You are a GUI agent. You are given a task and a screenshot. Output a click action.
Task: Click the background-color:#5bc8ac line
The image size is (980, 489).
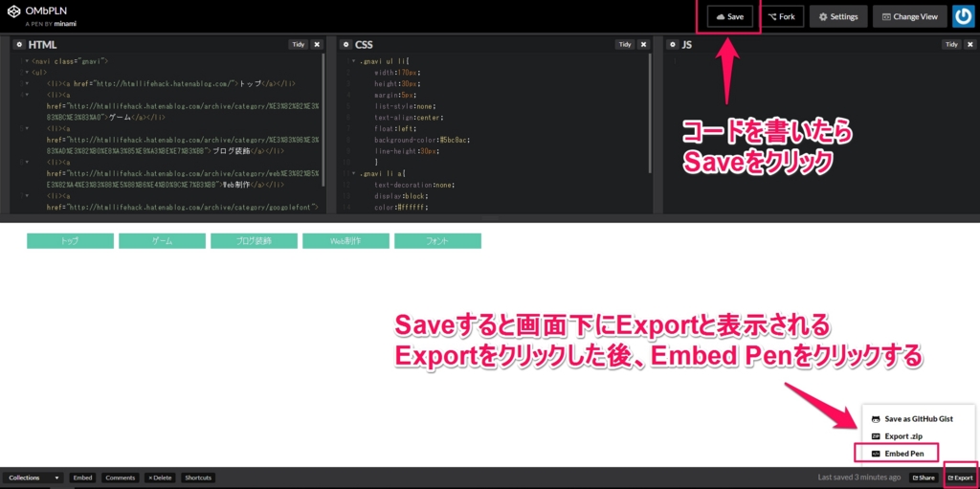pyautogui.click(x=422, y=140)
